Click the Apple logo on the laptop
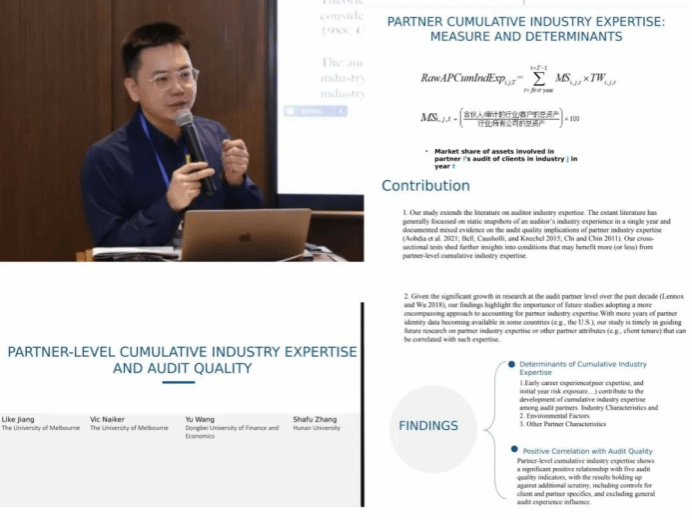Image resolution: width=692 pixels, height=520 pixels. click(x=245, y=238)
